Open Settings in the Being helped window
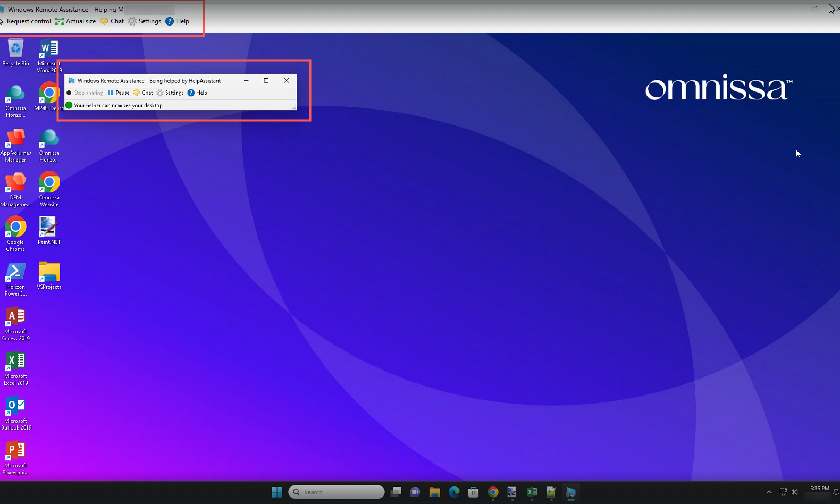This screenshot has width=840, height=504. pyautogui.click(x=170, y=93)
